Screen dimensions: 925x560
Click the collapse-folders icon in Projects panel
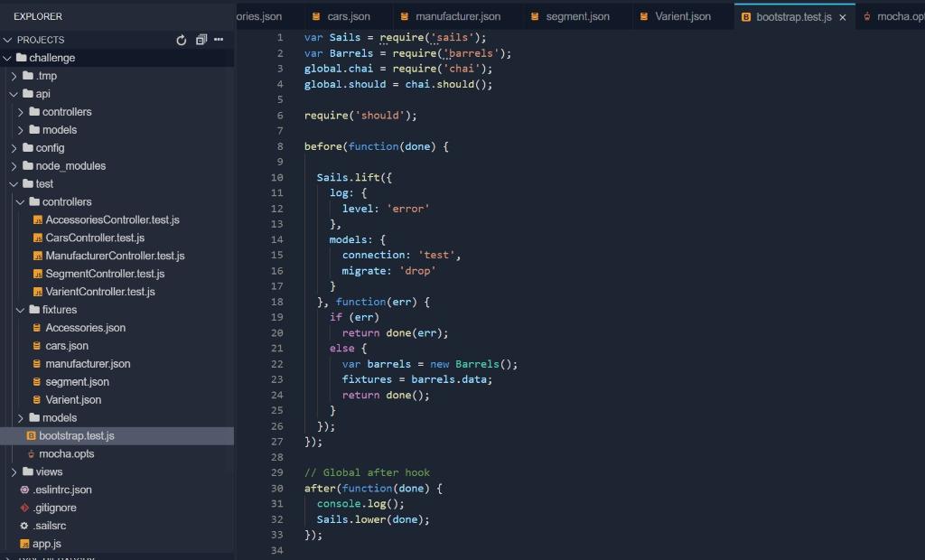[201, 40]
